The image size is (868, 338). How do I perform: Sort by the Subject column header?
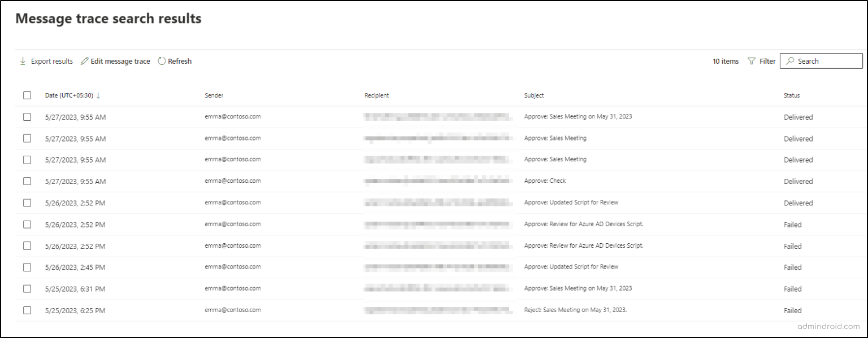point(533,95)
